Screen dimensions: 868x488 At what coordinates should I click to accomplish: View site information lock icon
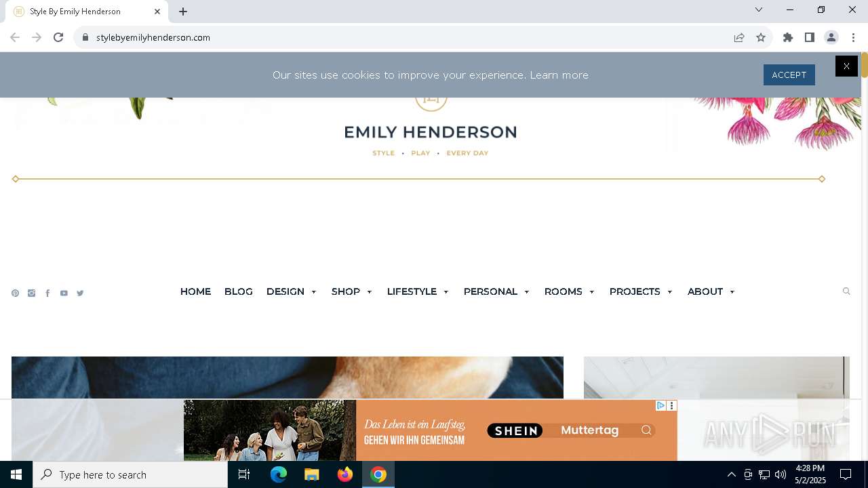(x=85, y=37)
